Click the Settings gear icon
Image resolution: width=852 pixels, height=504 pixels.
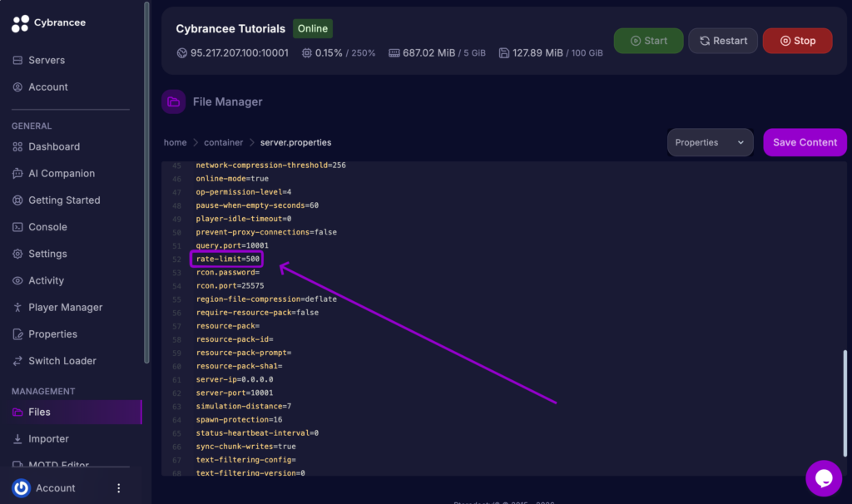17,254
